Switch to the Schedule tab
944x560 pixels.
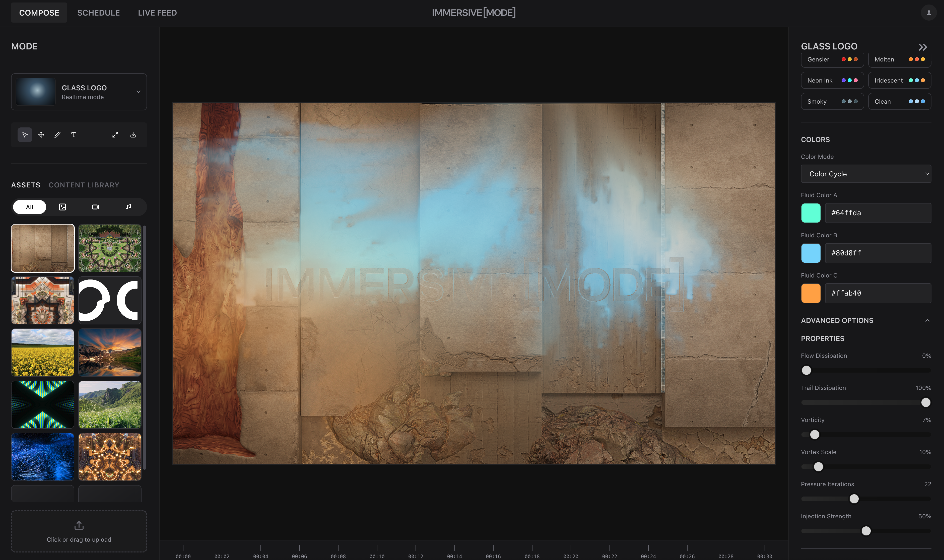[x=98, y=13]
